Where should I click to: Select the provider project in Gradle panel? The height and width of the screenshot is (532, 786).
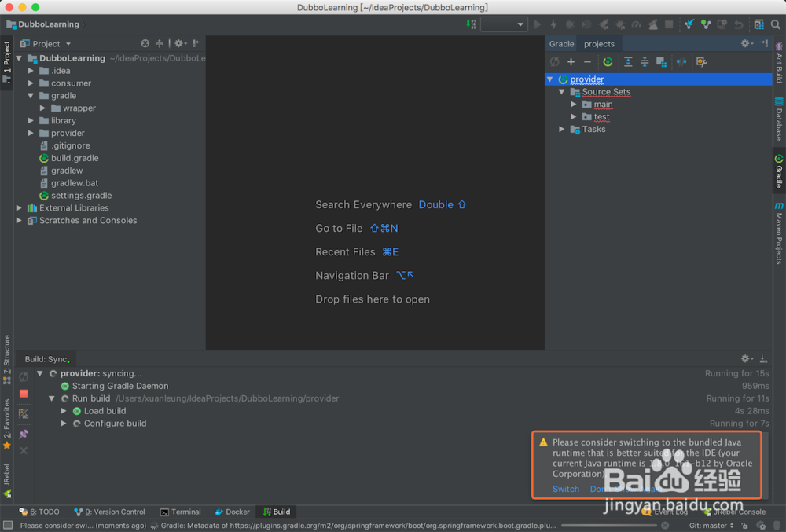tap(586, 79)
